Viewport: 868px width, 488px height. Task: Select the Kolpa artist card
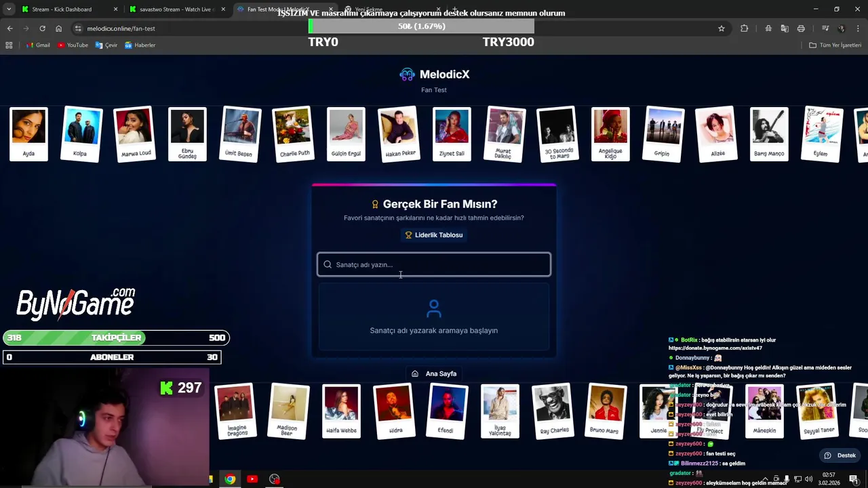(81, 134)
